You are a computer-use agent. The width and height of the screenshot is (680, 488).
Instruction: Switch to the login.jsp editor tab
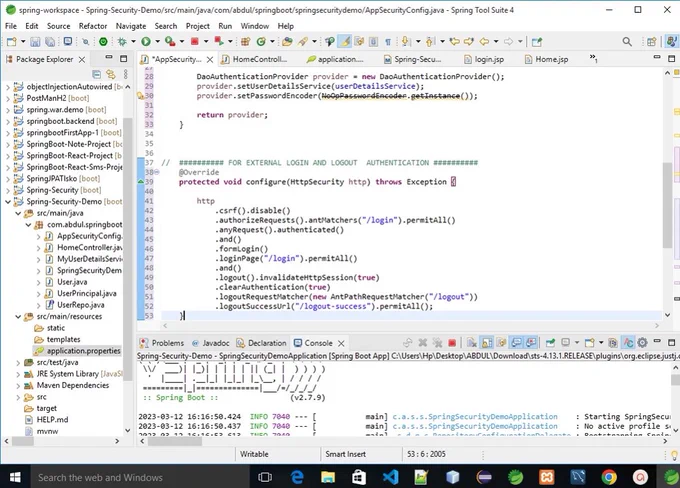[x=484, y=59]
